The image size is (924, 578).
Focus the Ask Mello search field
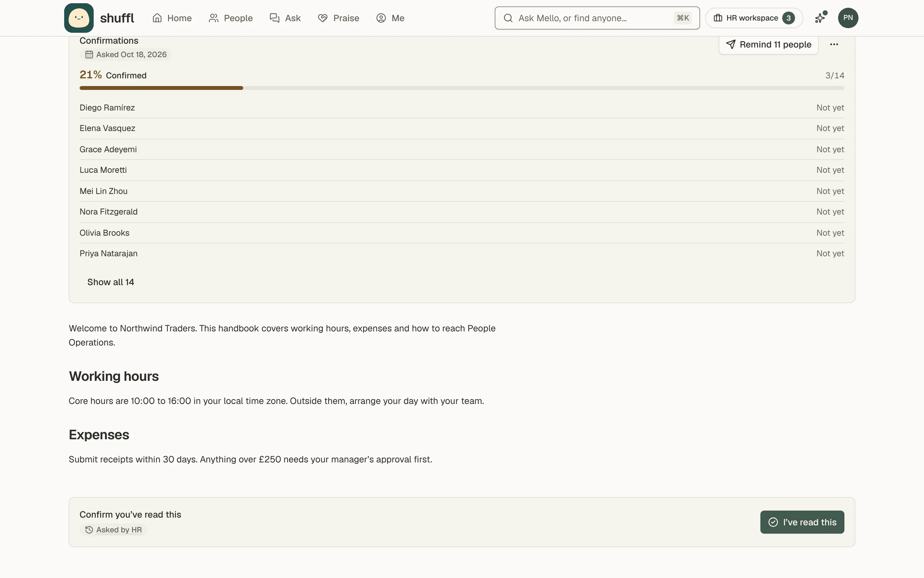coord(597,18)
